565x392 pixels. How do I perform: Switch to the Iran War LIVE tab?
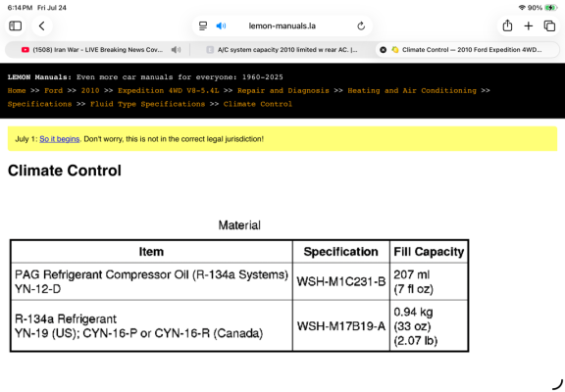[97, 50]
